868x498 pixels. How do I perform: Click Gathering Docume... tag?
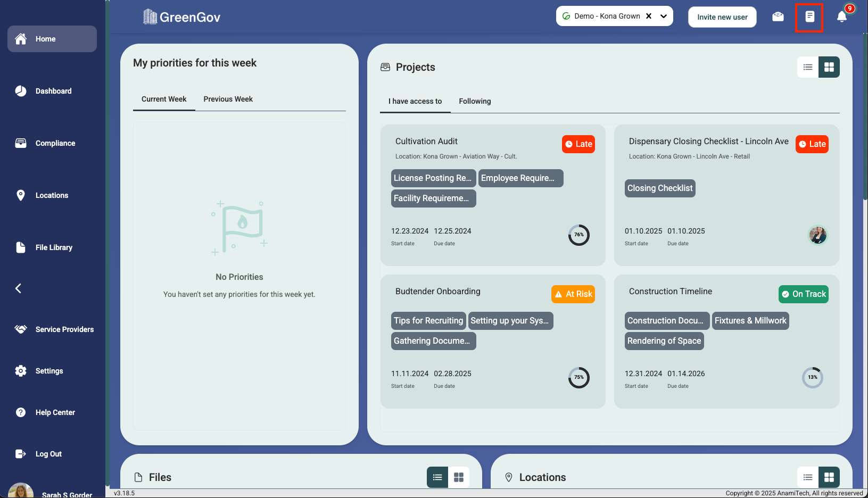[x=434, y=341]
